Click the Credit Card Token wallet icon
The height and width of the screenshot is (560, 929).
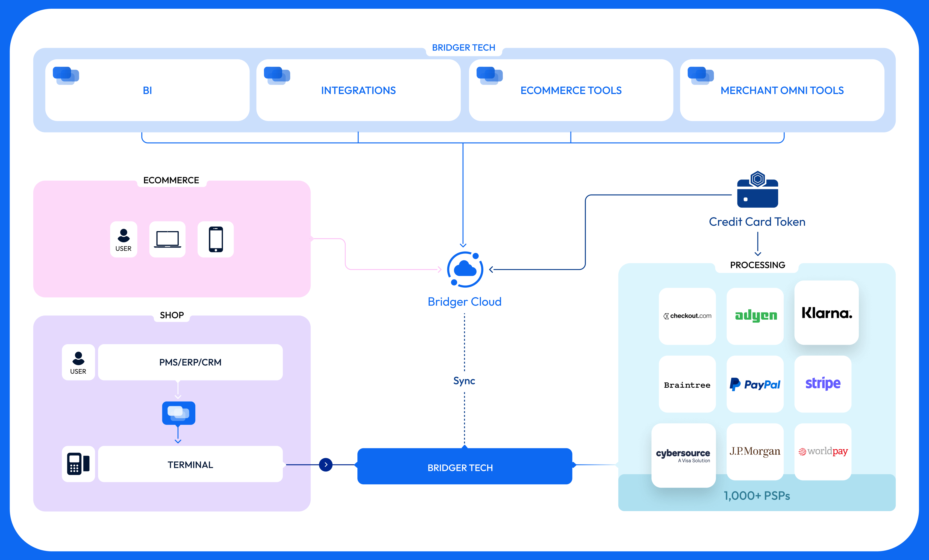[x=757, y=189]
